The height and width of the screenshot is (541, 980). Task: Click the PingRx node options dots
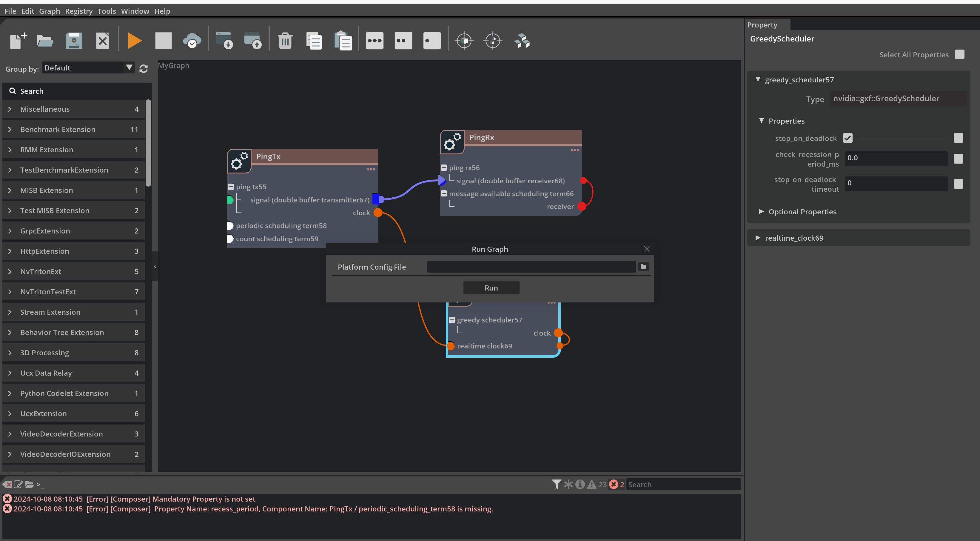(575, 150)
